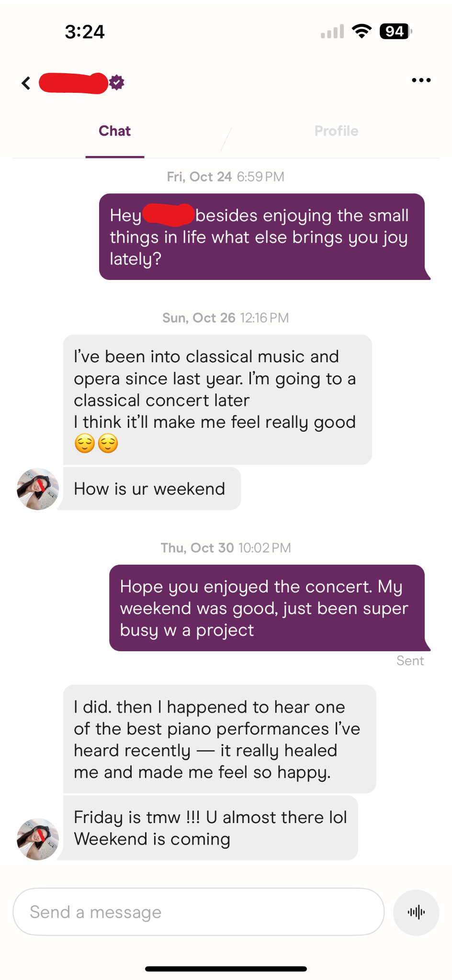This screenshot has width=452, height=980.
Task: Click the verified badge next to the name
Action: [116, 82]
